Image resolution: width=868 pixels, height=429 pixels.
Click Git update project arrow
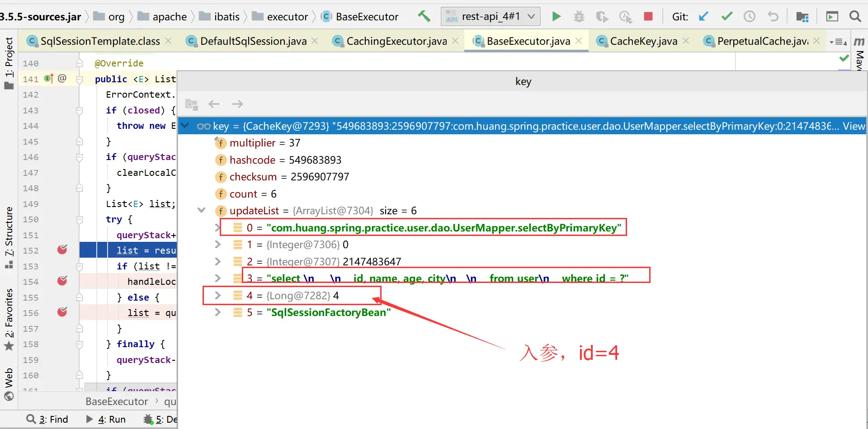pyautogui.click(x=703, y=17)
